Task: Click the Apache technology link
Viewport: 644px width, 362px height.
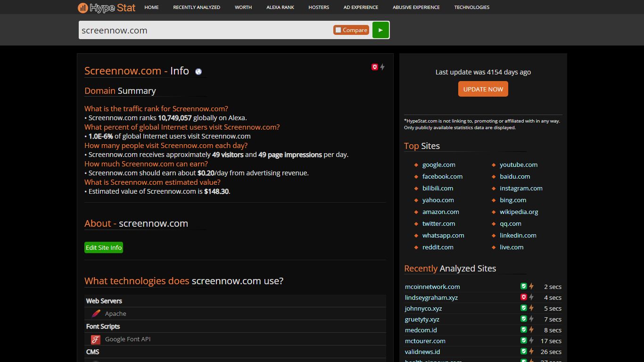Action: [x=116, y=313]
